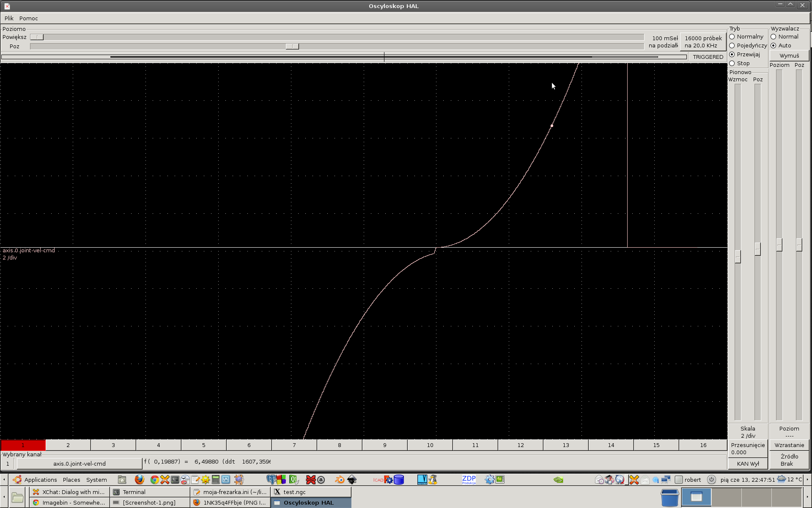Launch the PostgreSQL elephant icon

pos(271,480)
